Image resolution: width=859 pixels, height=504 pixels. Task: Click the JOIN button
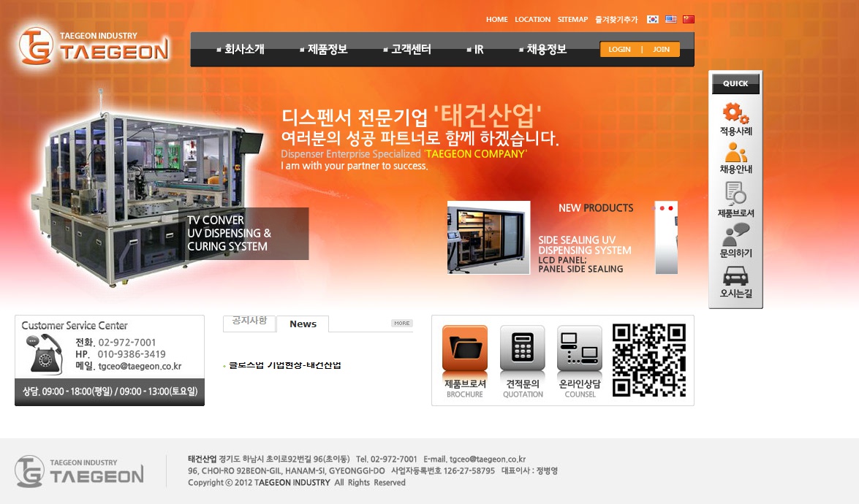[661, 50]
